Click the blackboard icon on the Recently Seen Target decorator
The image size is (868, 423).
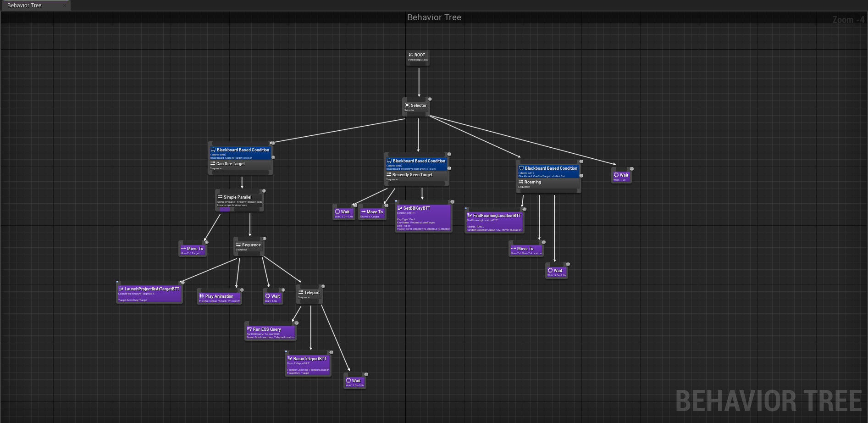click(389, 161)
